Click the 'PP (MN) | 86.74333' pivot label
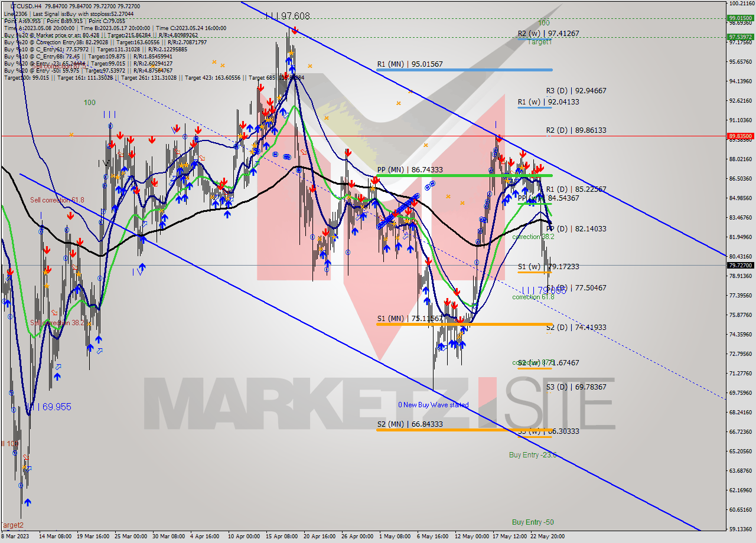Image resolution: width=756 pixels, height=543 pixels. coord(410,169)
